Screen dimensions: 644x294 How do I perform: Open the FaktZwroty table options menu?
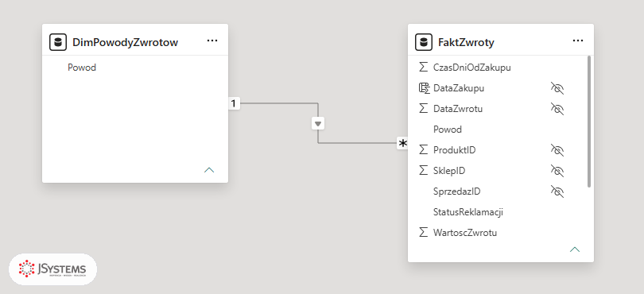tap(578, 41)
